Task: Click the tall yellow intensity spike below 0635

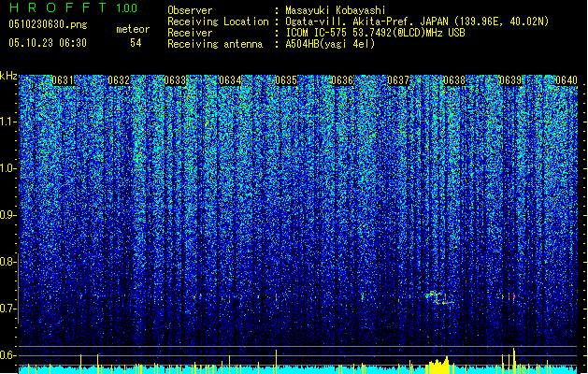Action: point(277,362)
